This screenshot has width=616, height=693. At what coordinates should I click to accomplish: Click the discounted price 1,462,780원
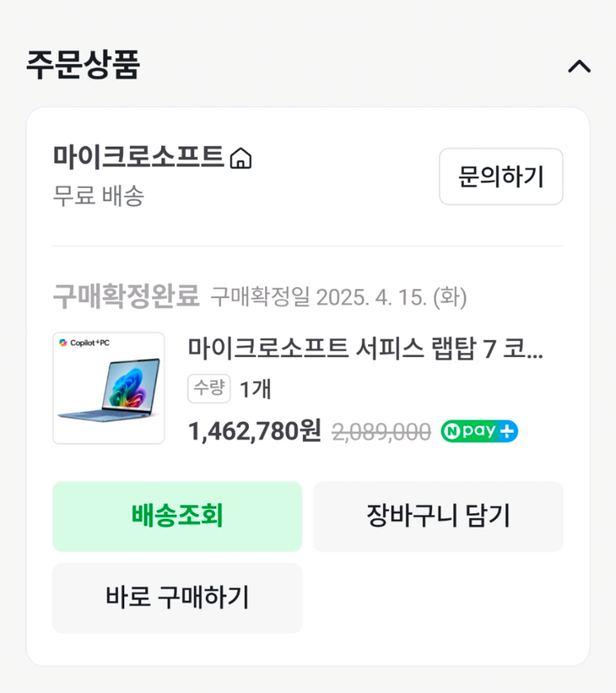(x=251, y=430)
